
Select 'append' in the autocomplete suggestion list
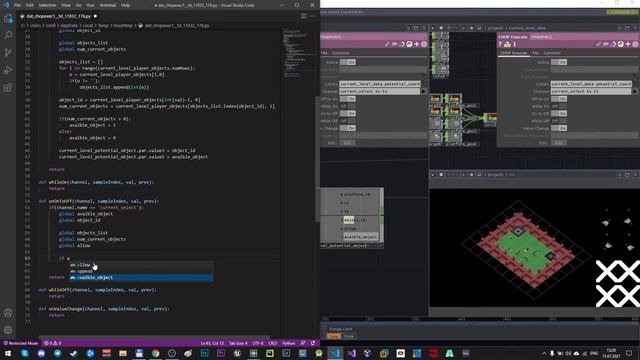click(141, 271)
